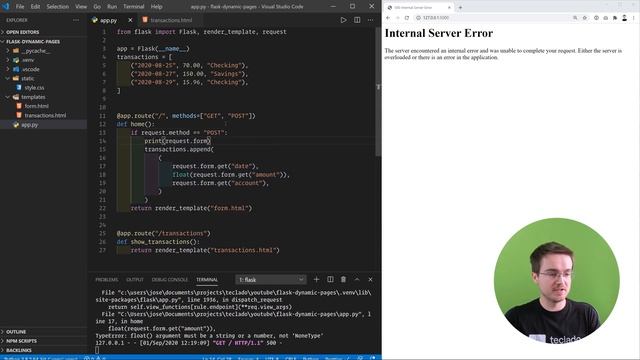This screenshot has height=360, width=640.
Task: Click the browser extensions puzzle icon
Action: point(615,18)
